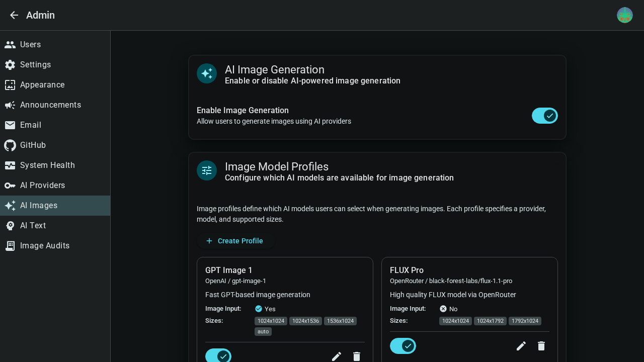Click the AI Providers key icon

tap(10, 186)
